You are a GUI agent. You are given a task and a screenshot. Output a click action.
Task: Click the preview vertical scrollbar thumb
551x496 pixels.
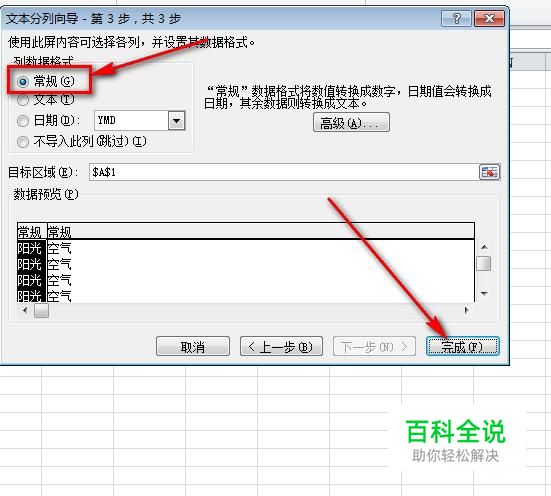(x=484, y=264)
